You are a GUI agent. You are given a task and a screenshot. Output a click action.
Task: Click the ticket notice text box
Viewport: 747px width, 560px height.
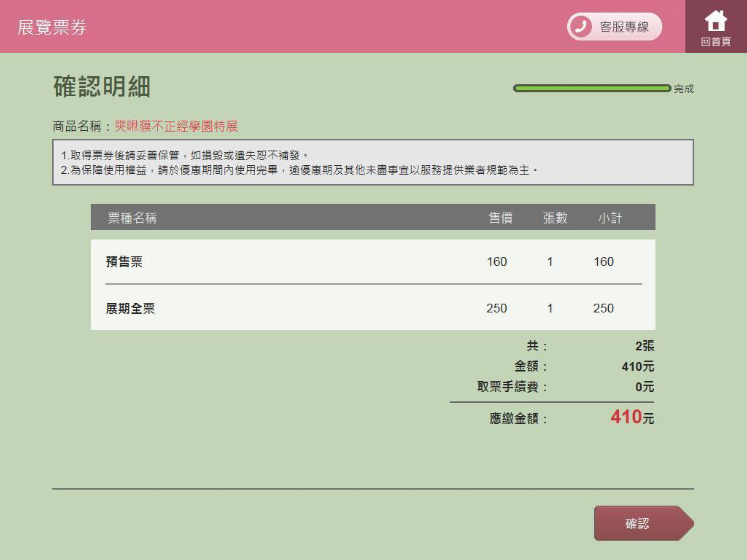(373, 162)
